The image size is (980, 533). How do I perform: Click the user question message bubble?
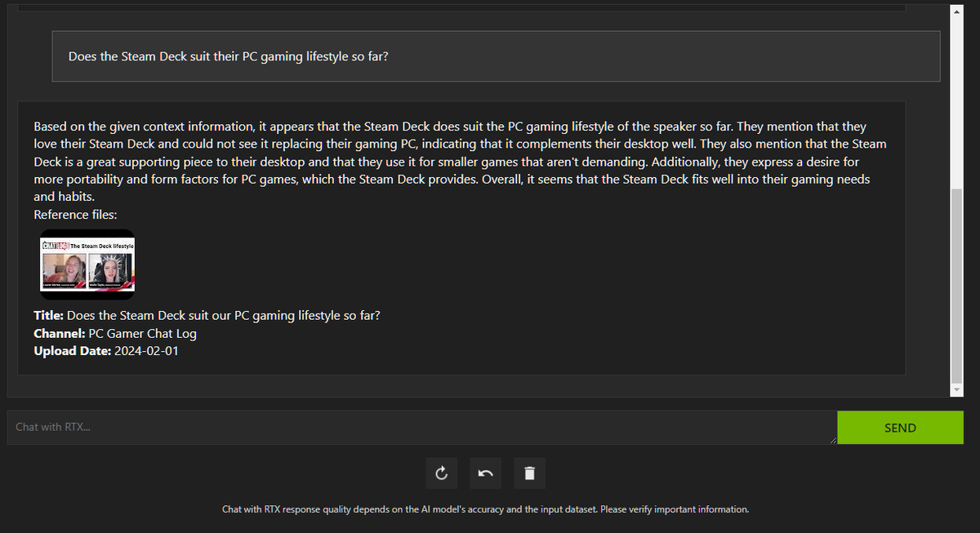pos(496,56)
